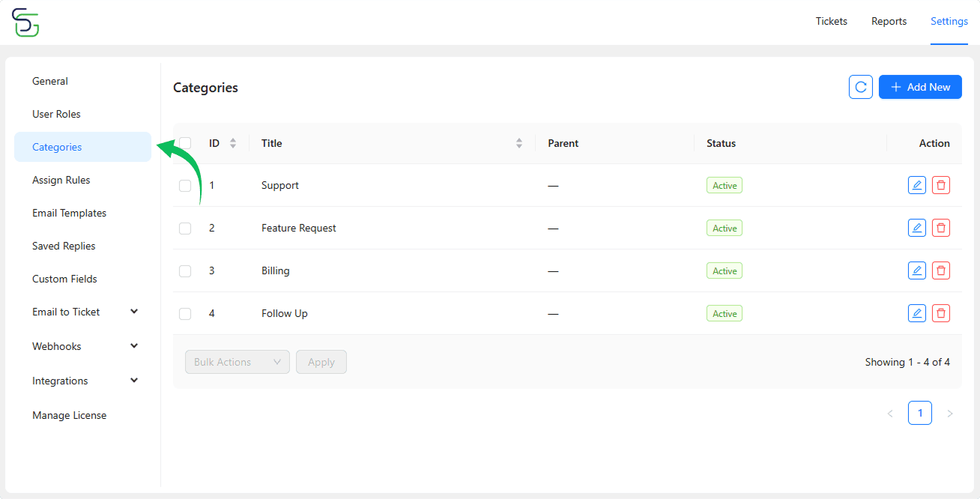Click the Billing title cell

(276, 270)
